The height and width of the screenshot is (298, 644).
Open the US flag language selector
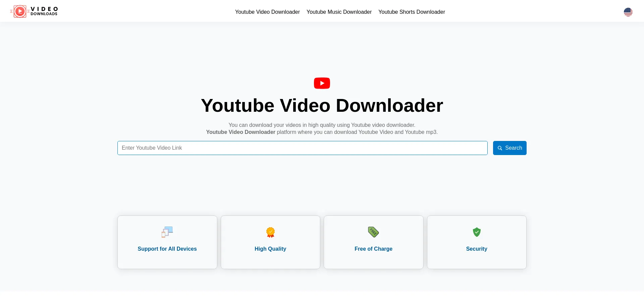point(628,12)
